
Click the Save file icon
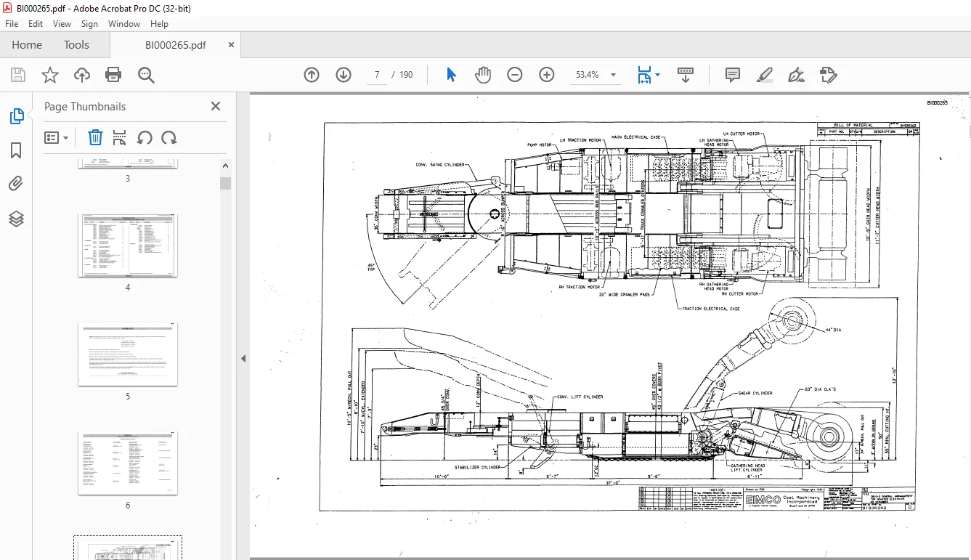pyautogui.click(x=18, y=75)
